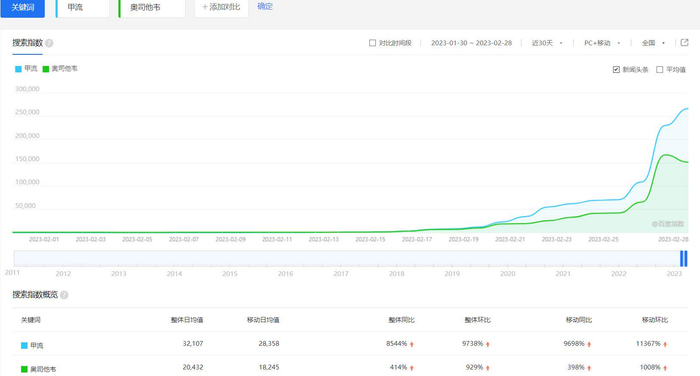Click red up arrow next to 929%
The image size is (700, 376).
(x=488, y=368)
